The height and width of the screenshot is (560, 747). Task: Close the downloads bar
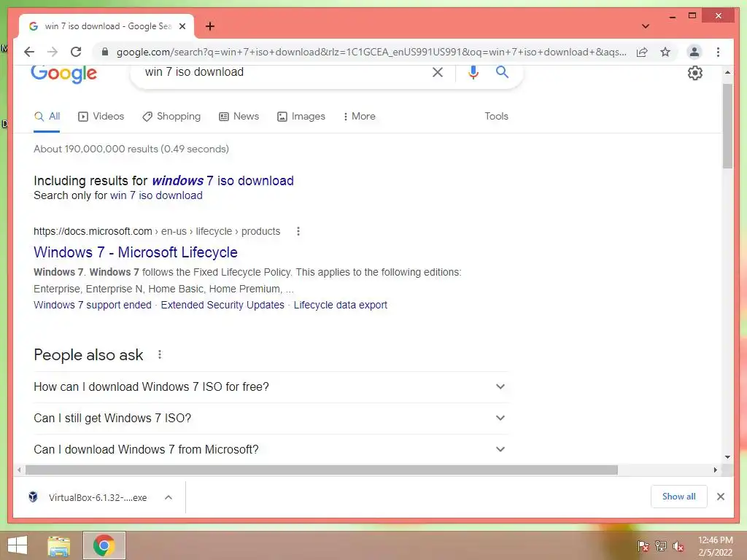tap(720, 497)
